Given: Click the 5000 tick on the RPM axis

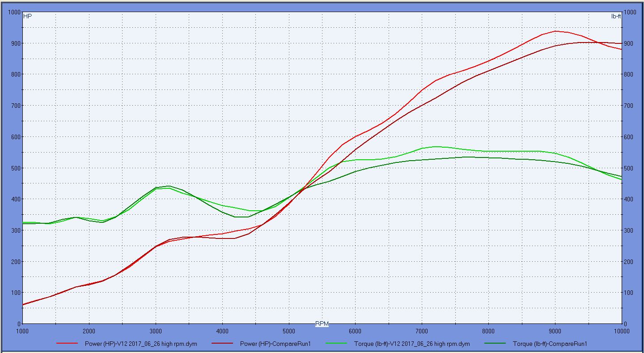Looking at the screenshot, I should coord(289,331).
